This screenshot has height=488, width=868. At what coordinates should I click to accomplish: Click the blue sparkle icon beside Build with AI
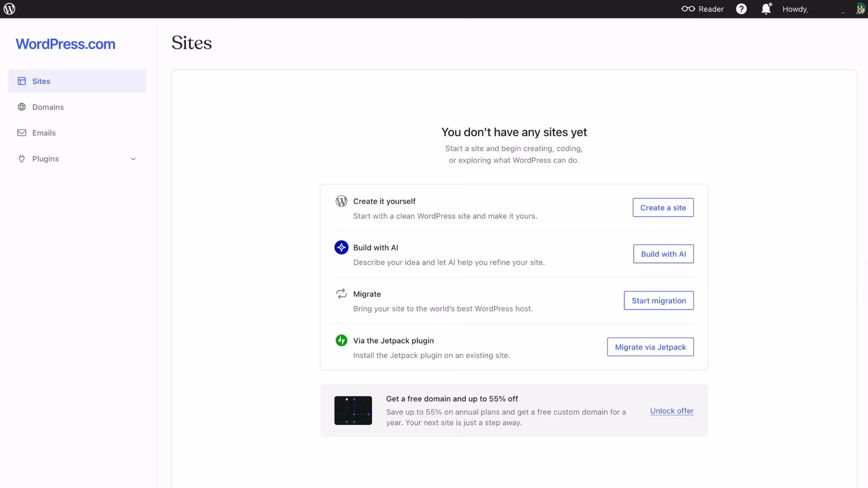[341, 248]
